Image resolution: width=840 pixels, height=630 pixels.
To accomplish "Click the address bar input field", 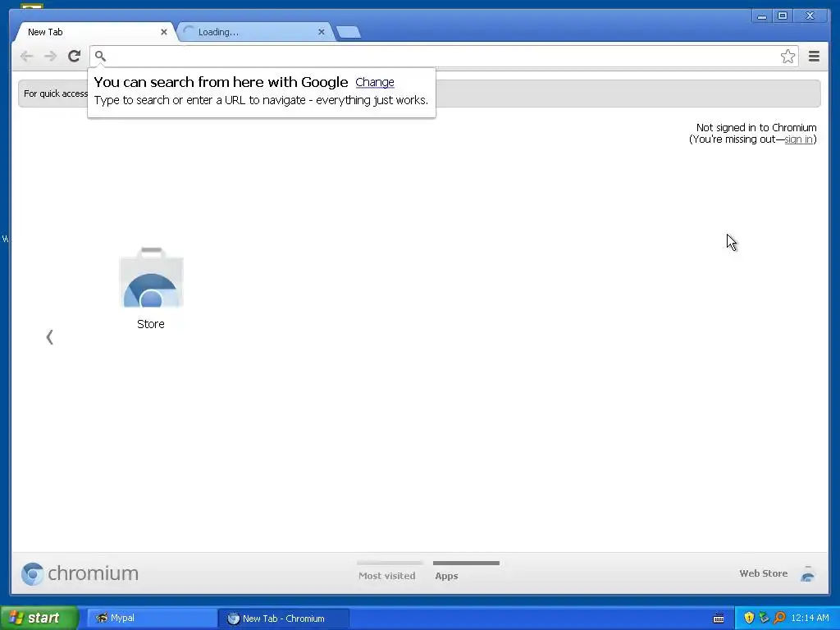I will pyautogui.click(x=442, y=57).
